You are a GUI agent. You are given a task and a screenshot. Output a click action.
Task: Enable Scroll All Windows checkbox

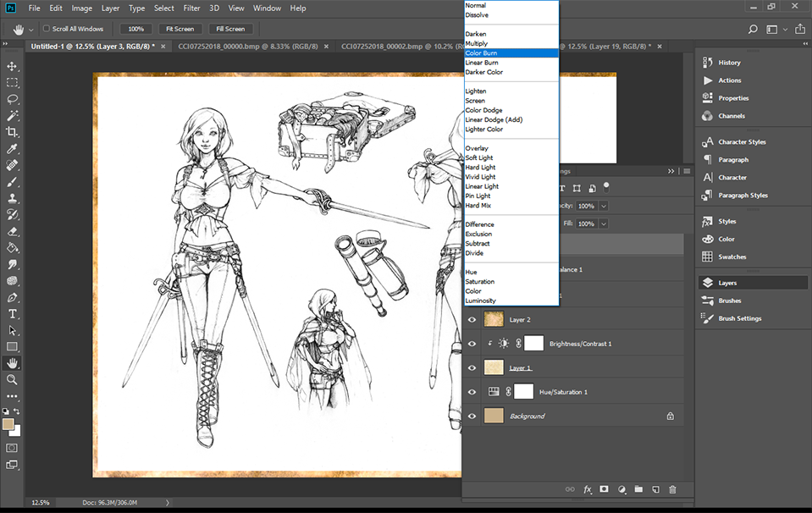(x=46, y=29)
